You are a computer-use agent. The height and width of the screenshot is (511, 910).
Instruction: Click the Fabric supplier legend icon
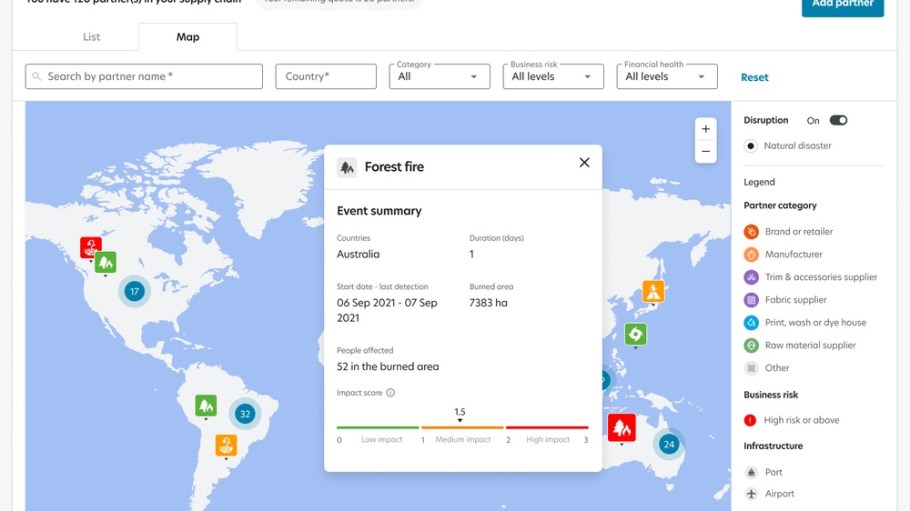point(751,300)
